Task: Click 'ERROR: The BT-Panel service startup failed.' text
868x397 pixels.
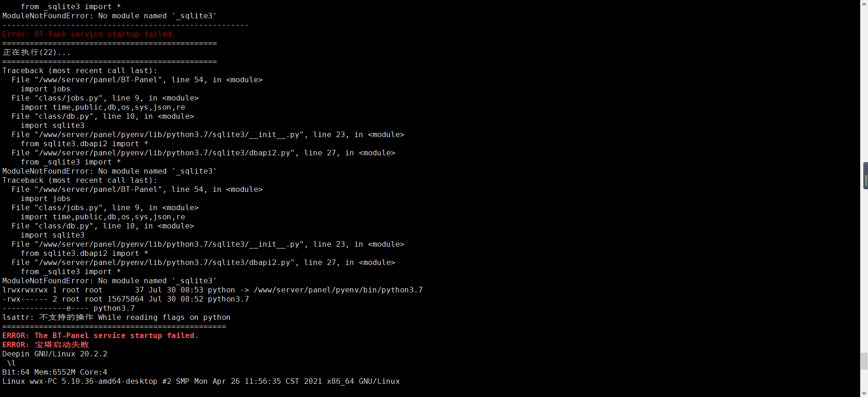Action: click(101, 336)
